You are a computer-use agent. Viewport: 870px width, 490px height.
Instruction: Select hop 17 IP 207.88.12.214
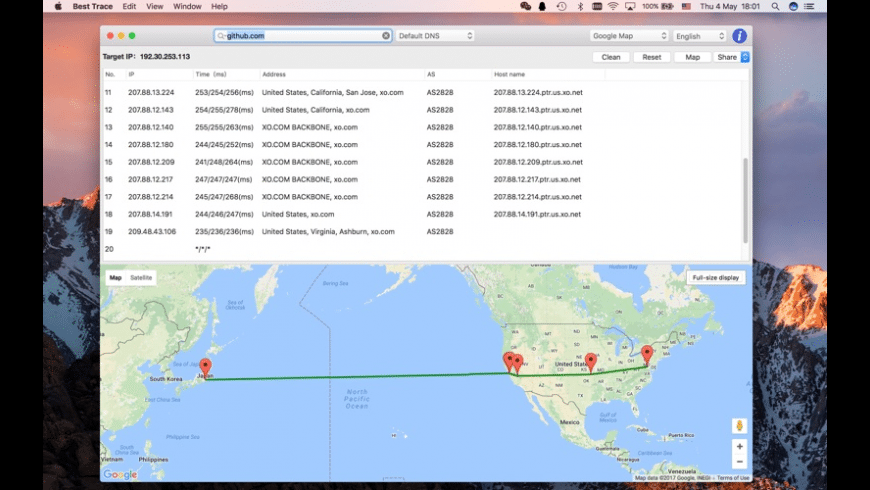421,196
